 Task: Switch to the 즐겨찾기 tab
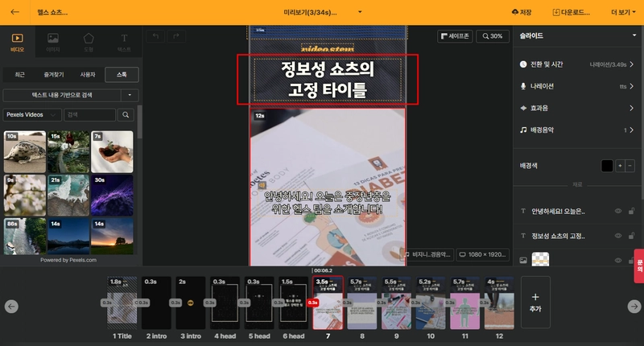(54, 75)
